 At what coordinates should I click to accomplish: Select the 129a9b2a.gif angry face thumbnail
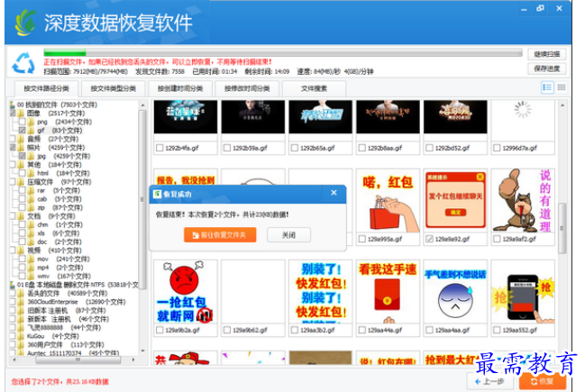(x=186, y=292)
